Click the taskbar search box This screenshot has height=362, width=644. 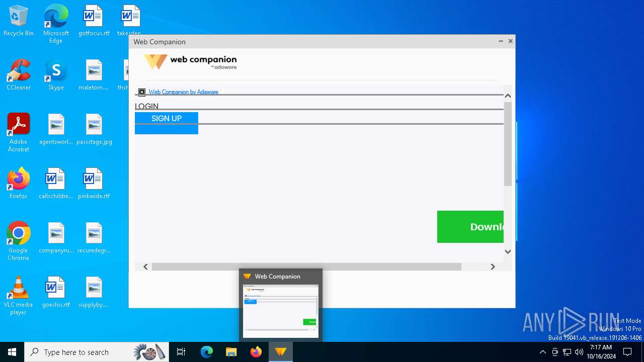click(96, 352)
